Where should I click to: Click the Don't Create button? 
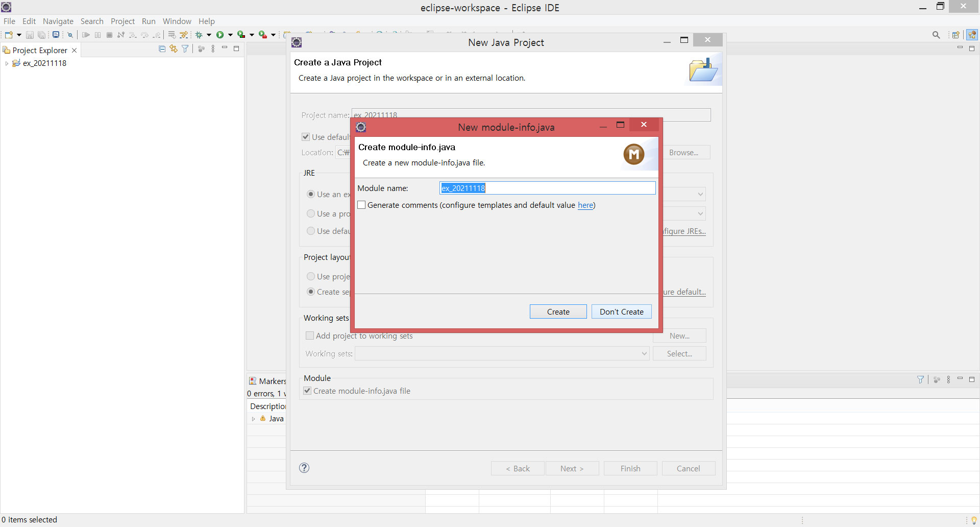click(x=621, y=312)
